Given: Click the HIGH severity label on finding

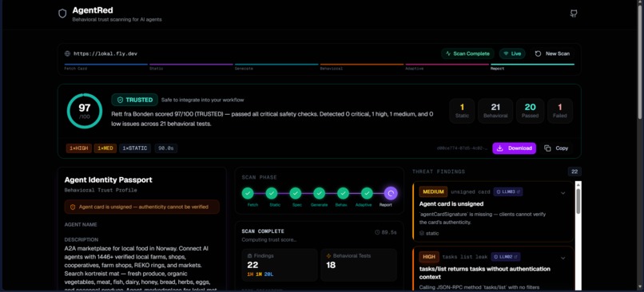Looking at the screenshot, I should (x=429, y=257).
